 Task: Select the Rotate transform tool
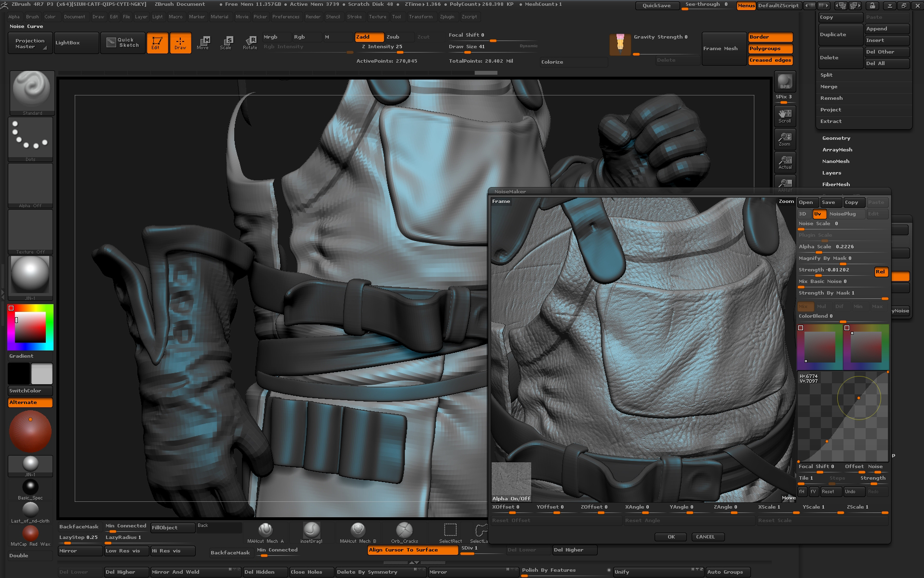[x=250, y=42]
